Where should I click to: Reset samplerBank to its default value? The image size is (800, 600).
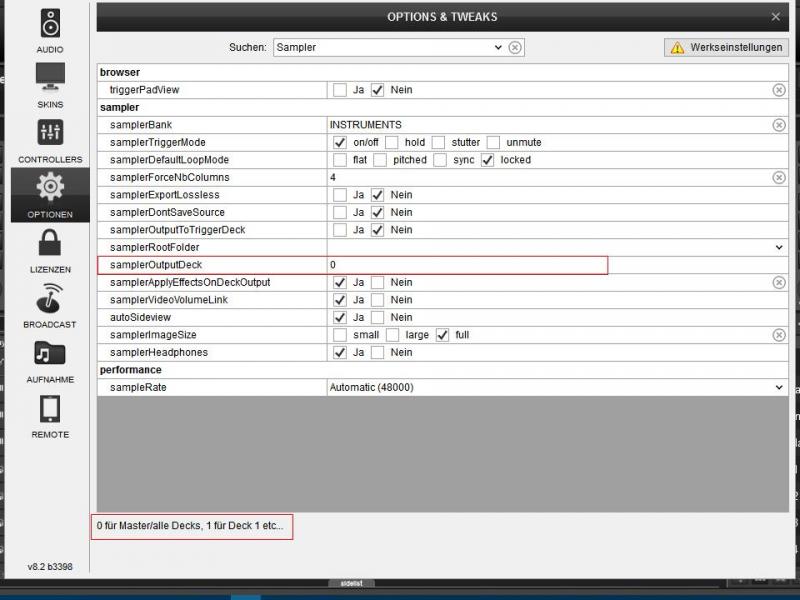tap(778, 125)
